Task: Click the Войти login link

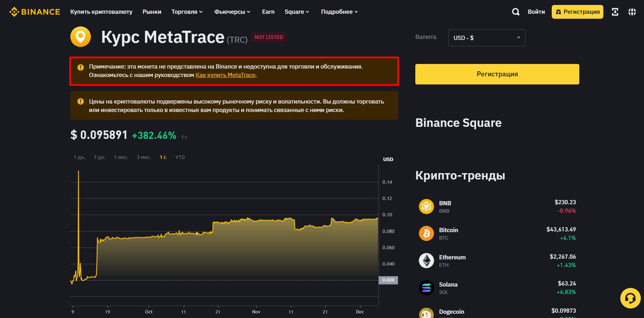Action: (x=536, y=12)
